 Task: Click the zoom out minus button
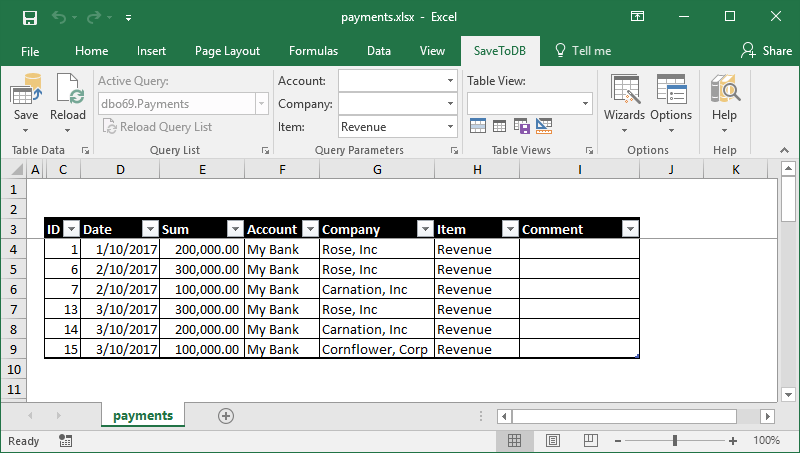pyautogui.click(x=618, y=441)
